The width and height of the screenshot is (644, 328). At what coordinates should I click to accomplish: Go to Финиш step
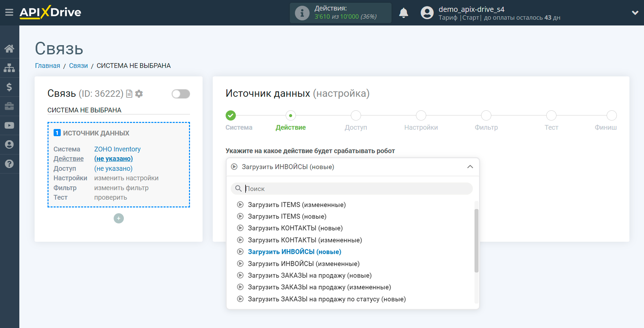click(x=612, y=115)
